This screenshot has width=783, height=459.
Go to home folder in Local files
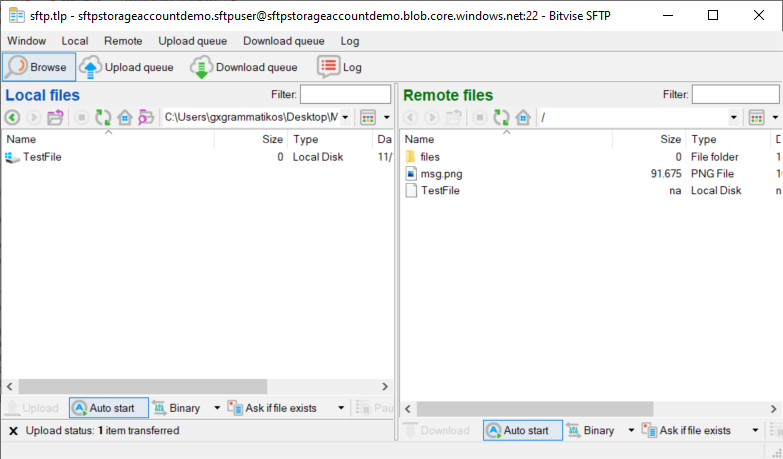tap(125, 118)
